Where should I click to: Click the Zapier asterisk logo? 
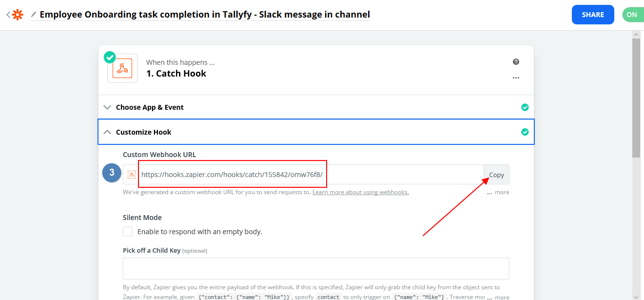18,14
